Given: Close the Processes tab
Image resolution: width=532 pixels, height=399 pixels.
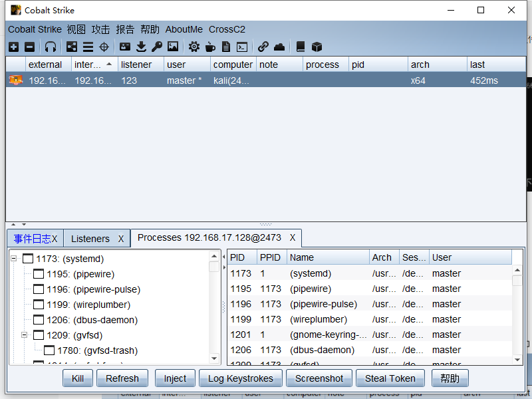Looking at the screenshot, I should pos(293,237).
